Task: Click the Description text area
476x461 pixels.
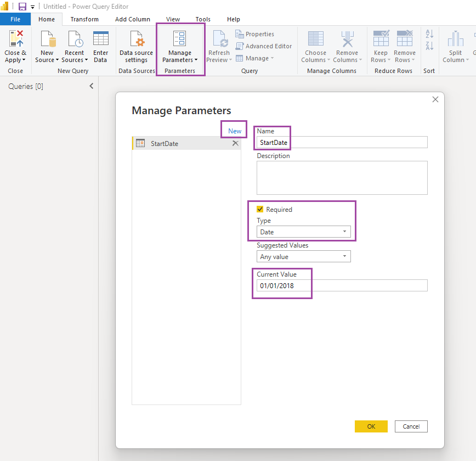Action: point(342,178)
